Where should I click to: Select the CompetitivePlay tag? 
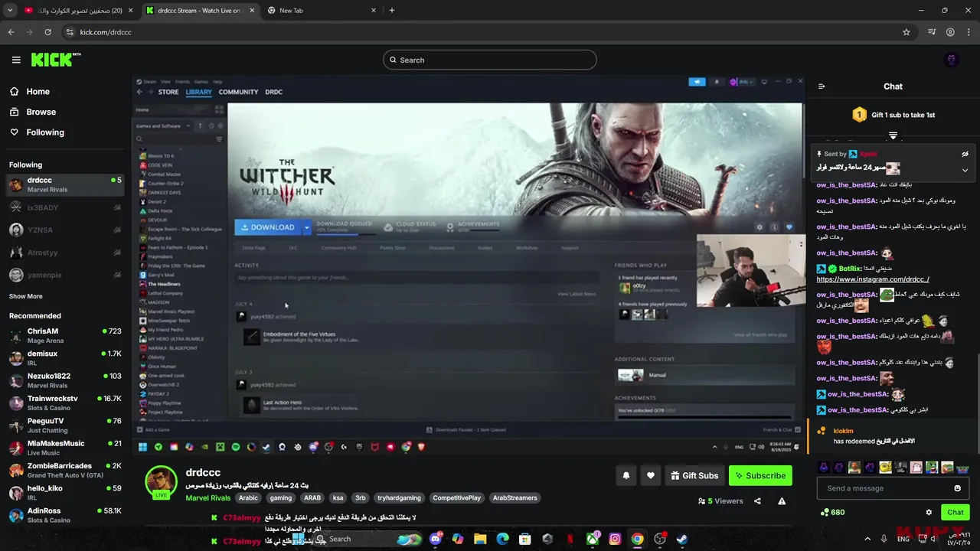456,497
